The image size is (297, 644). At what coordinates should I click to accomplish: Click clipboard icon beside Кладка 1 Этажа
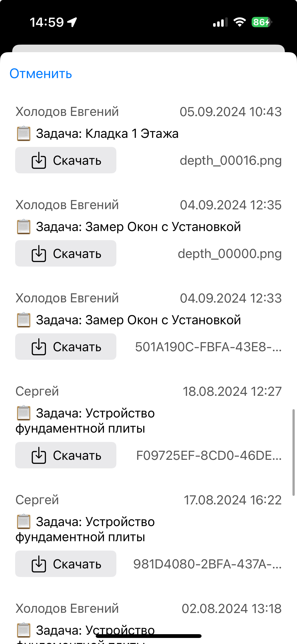(24, 134)
